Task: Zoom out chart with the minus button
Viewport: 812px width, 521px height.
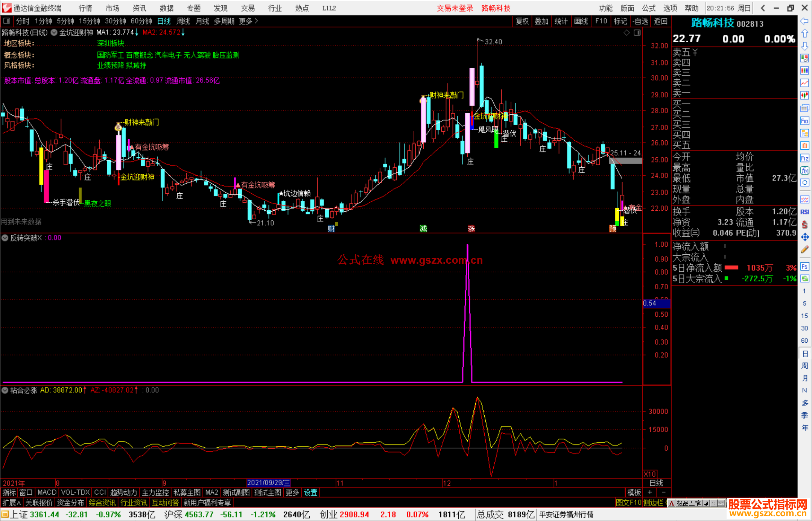Action: point(663,492)
